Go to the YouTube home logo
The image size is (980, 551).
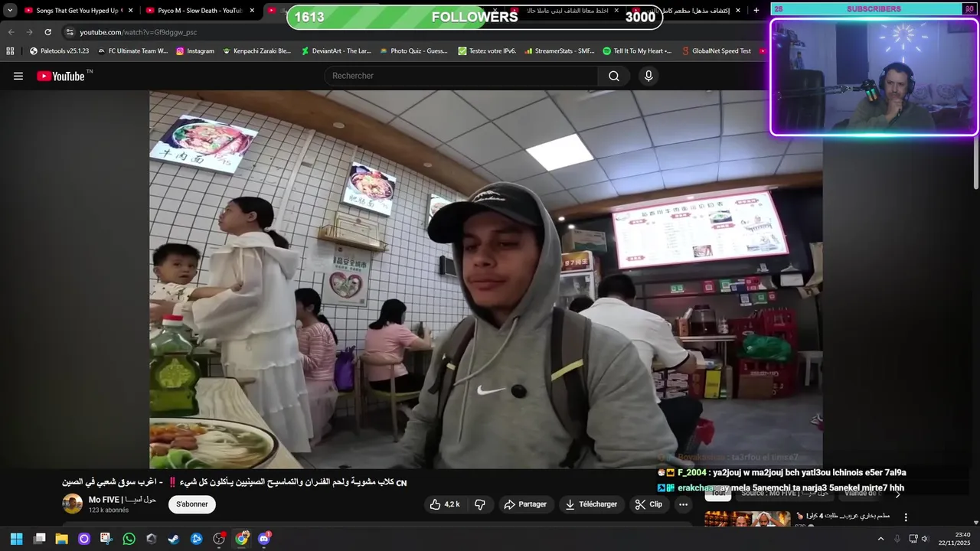pos(60,76)
